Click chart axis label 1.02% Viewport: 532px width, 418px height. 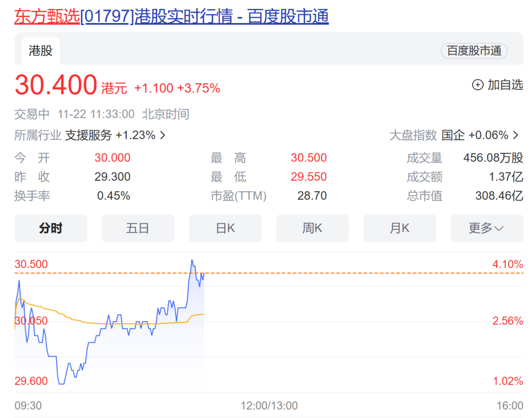(508, 381)
